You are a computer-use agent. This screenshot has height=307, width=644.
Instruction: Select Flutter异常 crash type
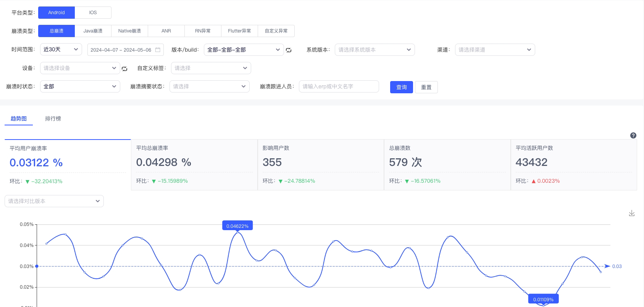240,31
